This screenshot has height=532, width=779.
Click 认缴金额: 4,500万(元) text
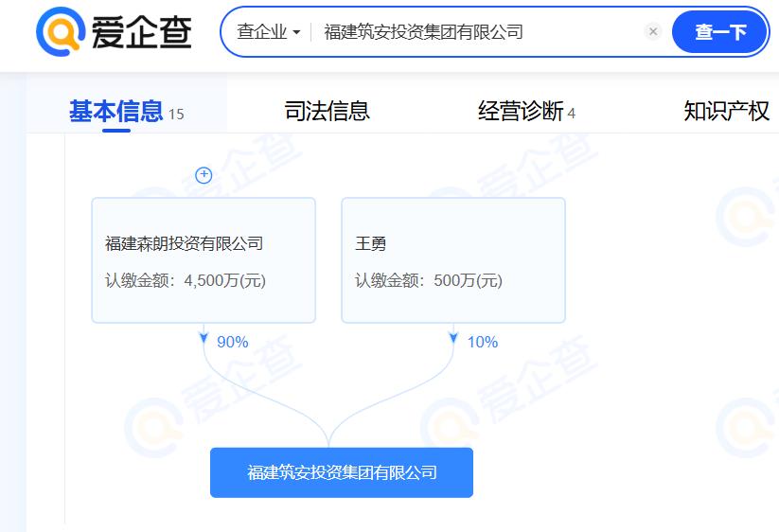pos(186,280)
